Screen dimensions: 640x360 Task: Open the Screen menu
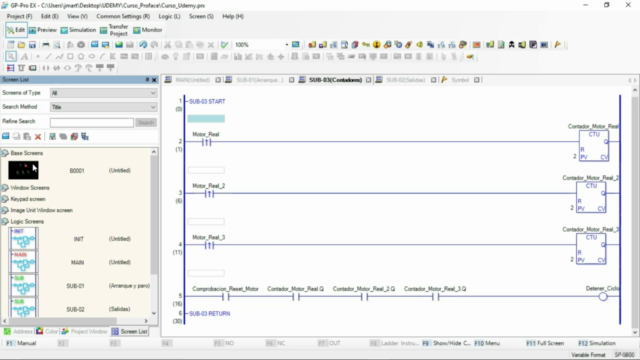(201, 16)
